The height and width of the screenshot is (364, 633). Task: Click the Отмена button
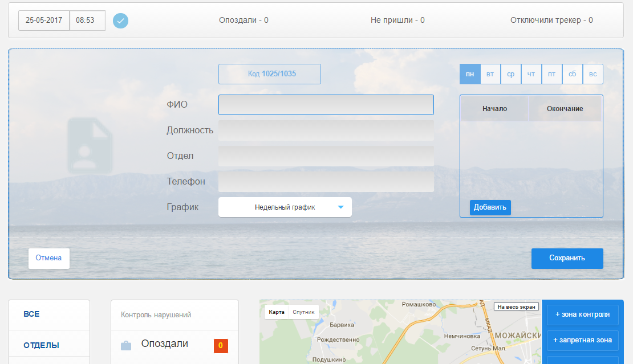click(x=48, y=258)
